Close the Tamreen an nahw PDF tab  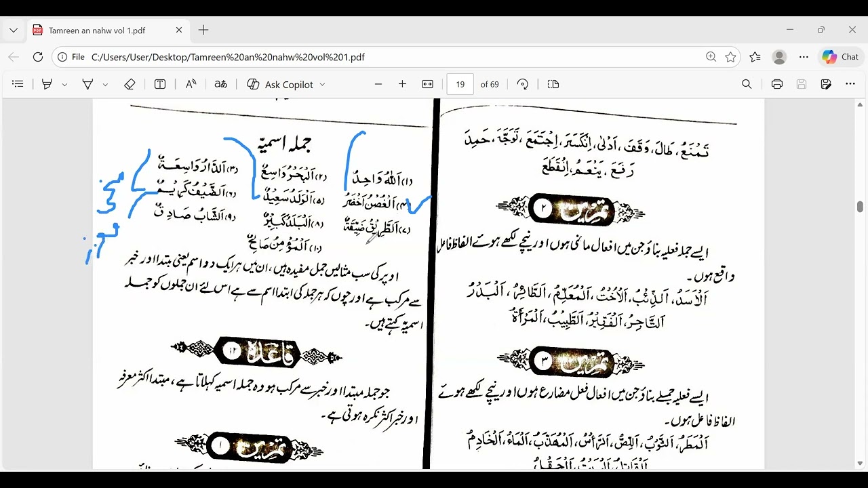coord(179,30)
